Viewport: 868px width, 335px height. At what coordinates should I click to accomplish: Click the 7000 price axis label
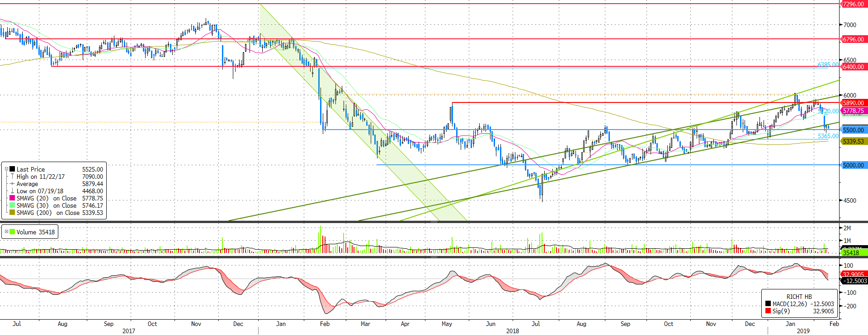click(849, 25)
